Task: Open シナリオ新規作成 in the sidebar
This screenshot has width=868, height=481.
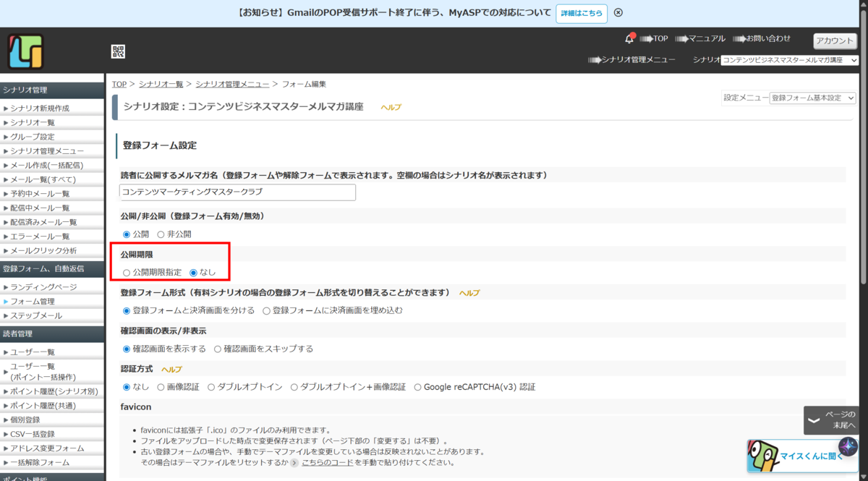Action: click(x=40, y=108)
